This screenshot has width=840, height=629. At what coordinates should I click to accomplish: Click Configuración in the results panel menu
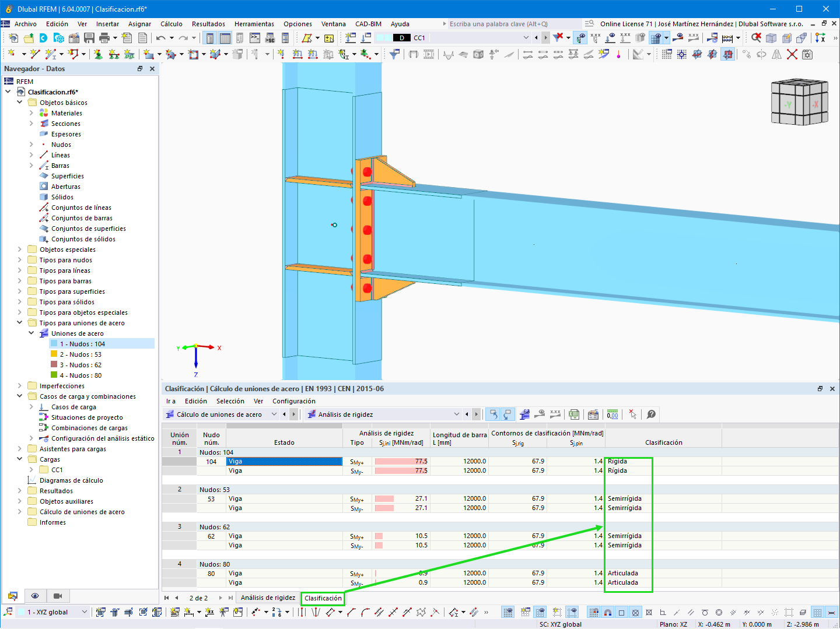[294, 401]
